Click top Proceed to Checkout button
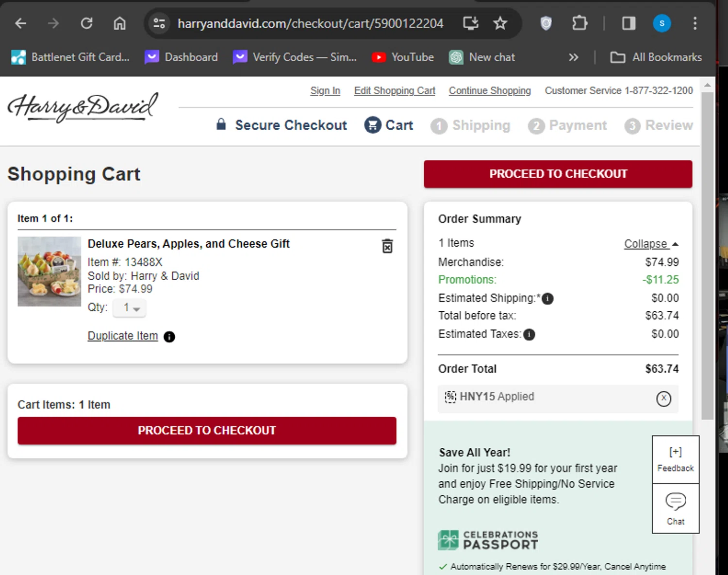The width and height of the screenshot is (728, 575). coord(558,174)
